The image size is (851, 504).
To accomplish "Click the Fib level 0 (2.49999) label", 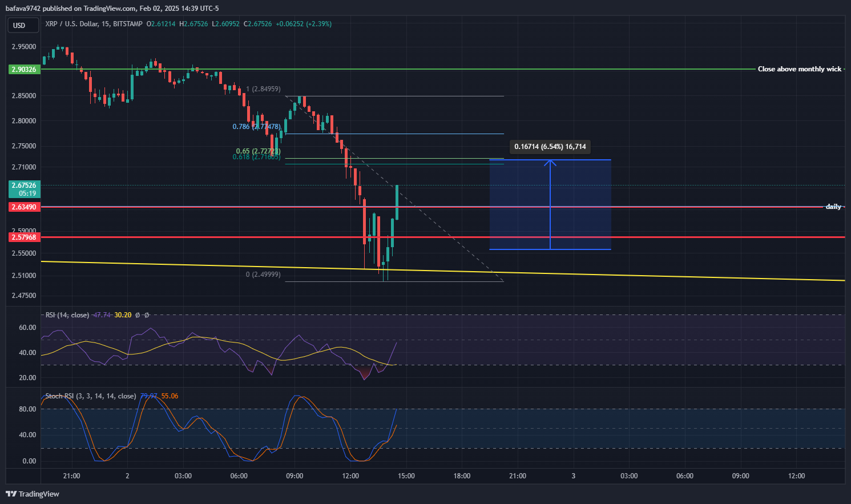I will click(263, 275).
